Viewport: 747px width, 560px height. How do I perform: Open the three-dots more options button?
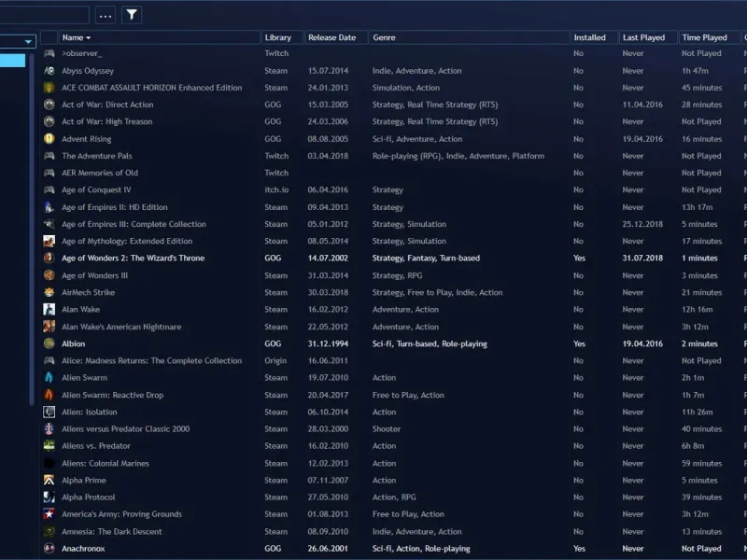[x=106, y=15]
